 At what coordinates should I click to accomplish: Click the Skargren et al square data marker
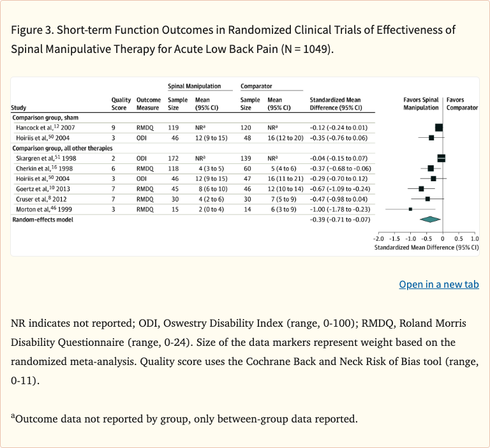tap(441, 158)
